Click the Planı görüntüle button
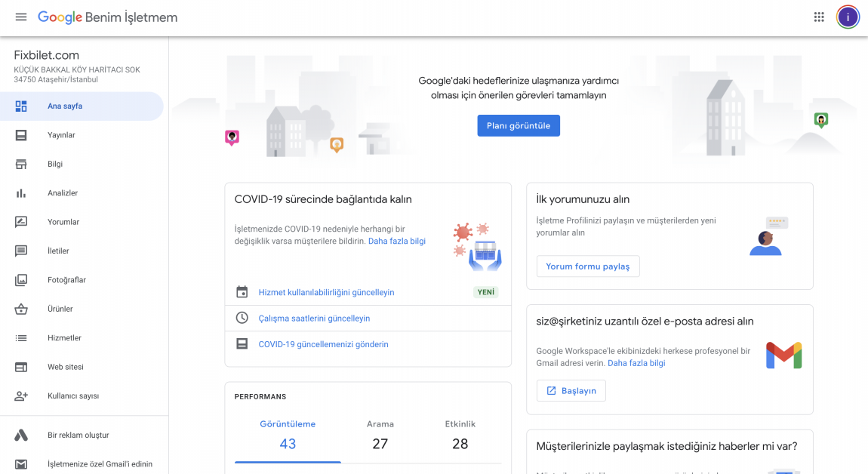 pos(519,126)
